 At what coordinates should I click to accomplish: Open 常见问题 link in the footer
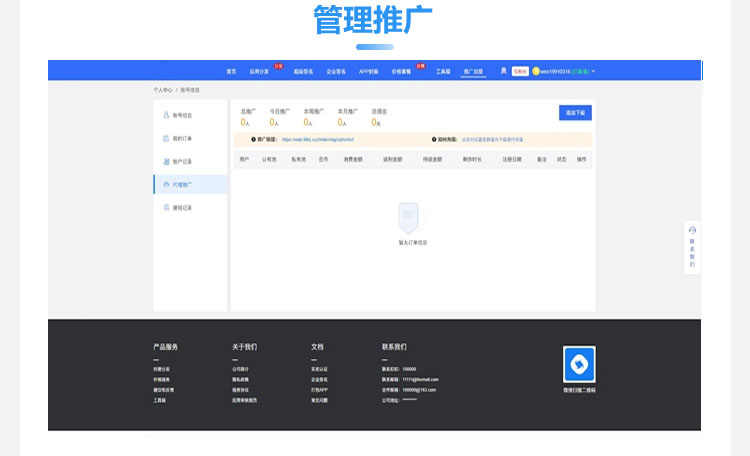tap(319, 400)
